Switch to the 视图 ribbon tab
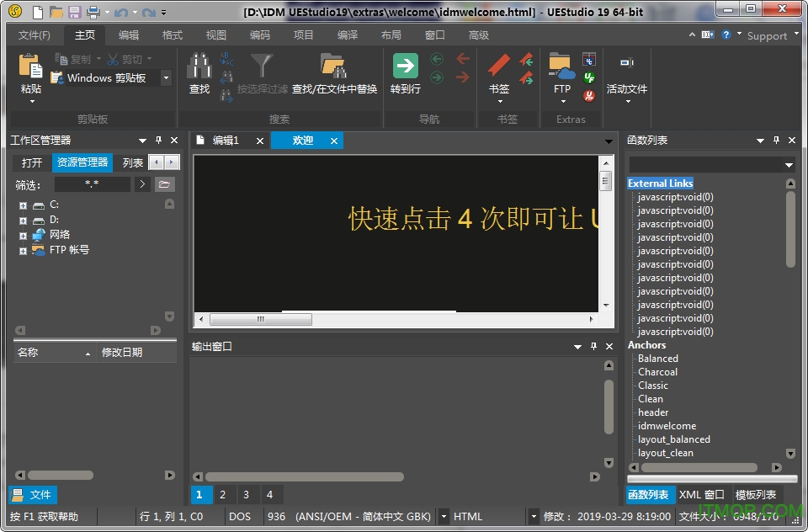808x532 pixels. point(216,35)
